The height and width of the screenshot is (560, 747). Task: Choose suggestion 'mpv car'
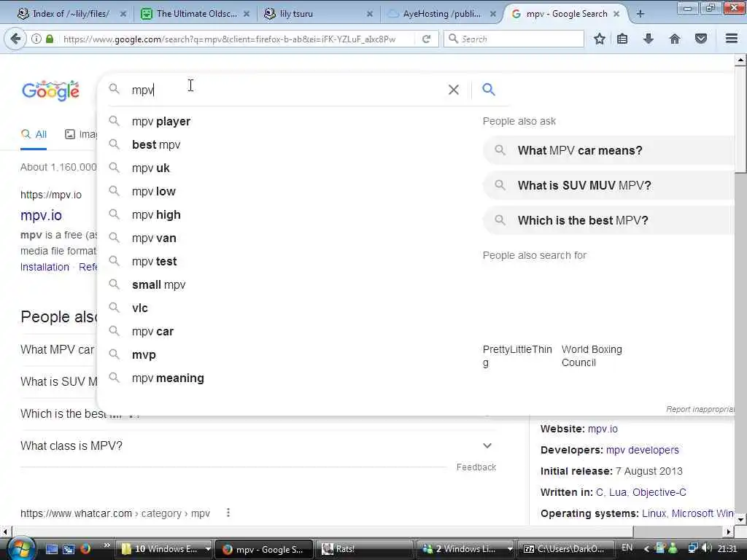point(152,332)
